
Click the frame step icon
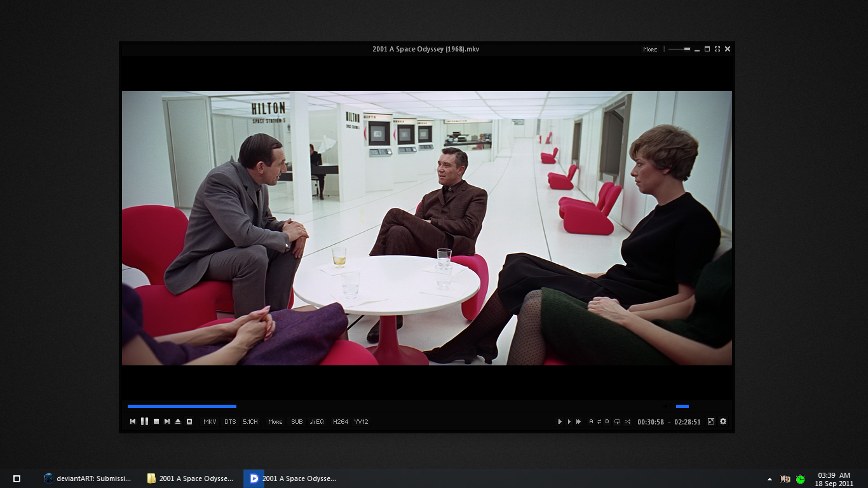(560, 421)
